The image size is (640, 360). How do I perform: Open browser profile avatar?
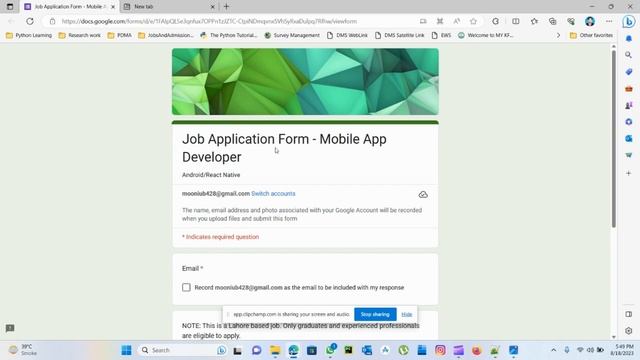click(589, 21)
